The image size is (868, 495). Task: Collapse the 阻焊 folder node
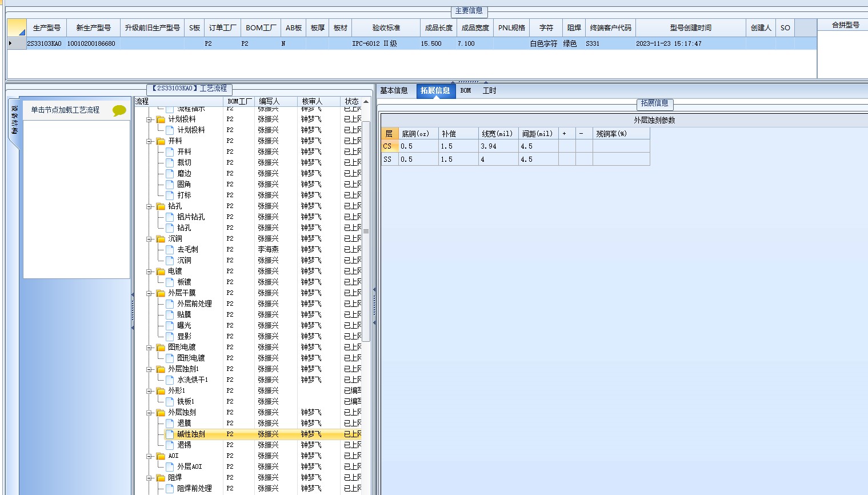pos(150,478)
